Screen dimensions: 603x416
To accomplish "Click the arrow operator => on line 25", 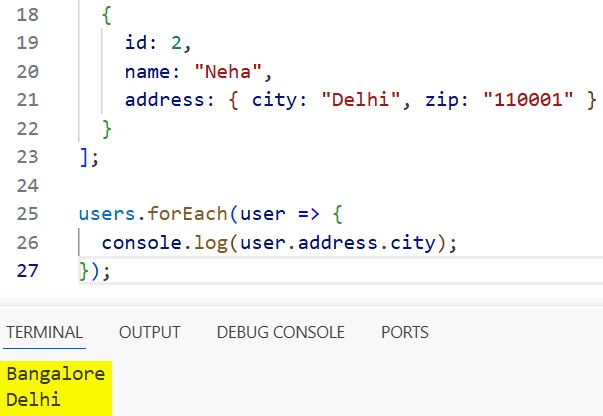I will [x=309, y=214].
